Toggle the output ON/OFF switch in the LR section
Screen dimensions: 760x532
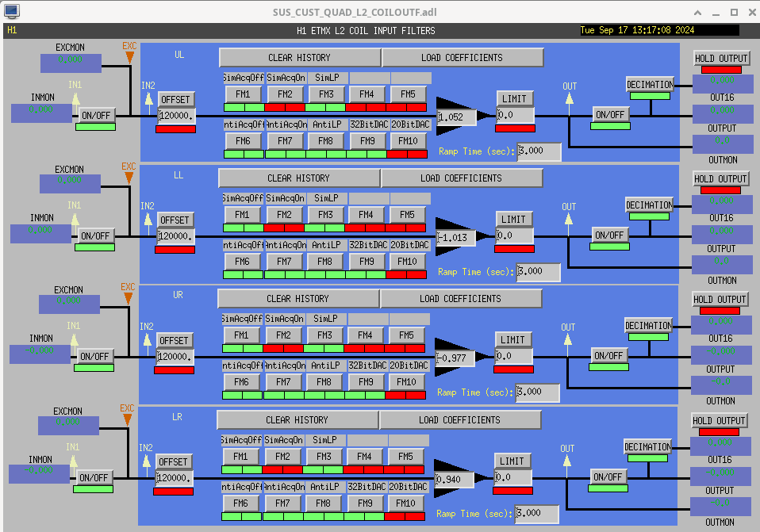tap(608, 477)
